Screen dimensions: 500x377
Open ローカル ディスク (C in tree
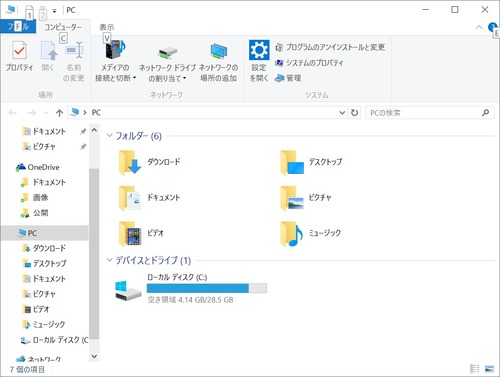click(x=55, y=340)
